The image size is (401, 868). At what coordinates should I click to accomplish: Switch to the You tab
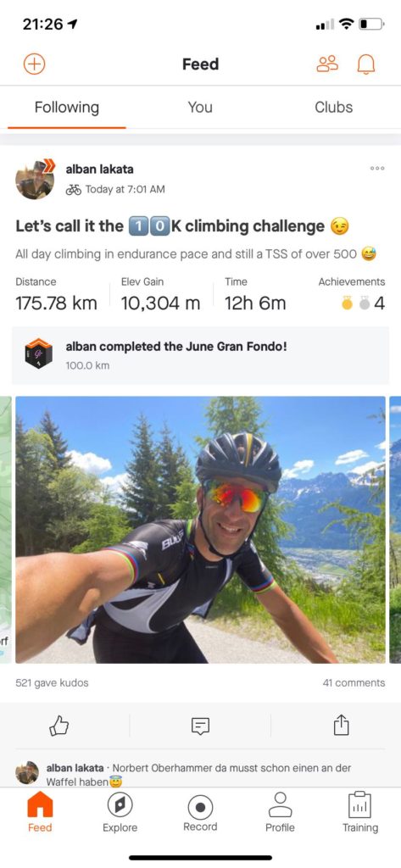point(200,108)
